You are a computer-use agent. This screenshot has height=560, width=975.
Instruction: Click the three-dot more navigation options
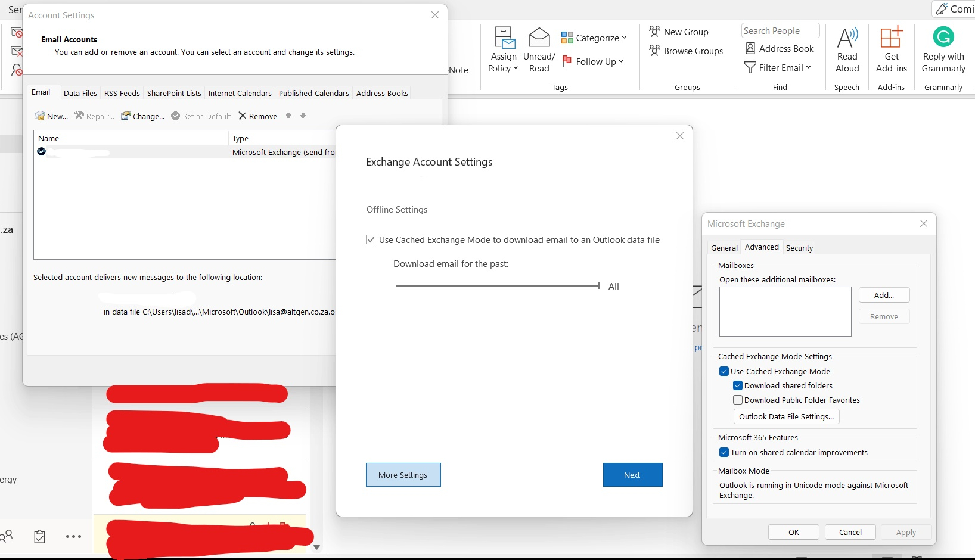(73, 537)
